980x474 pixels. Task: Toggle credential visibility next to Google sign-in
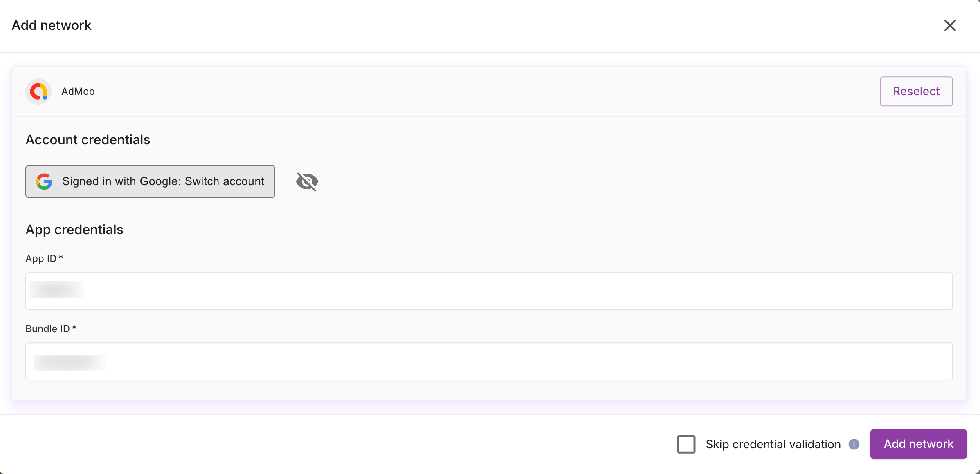[x=306, y=181]
